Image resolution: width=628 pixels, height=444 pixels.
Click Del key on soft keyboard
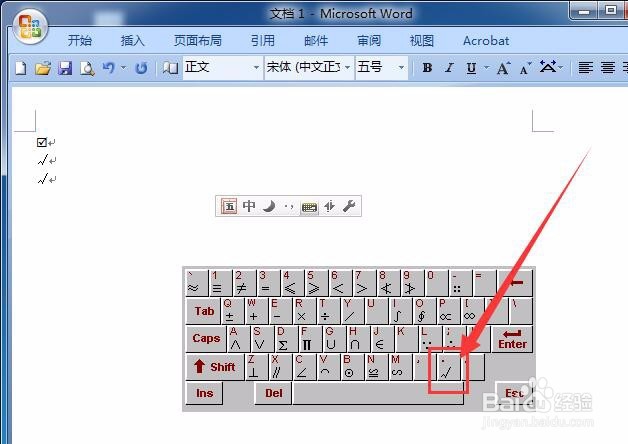[x=273, y=393]
